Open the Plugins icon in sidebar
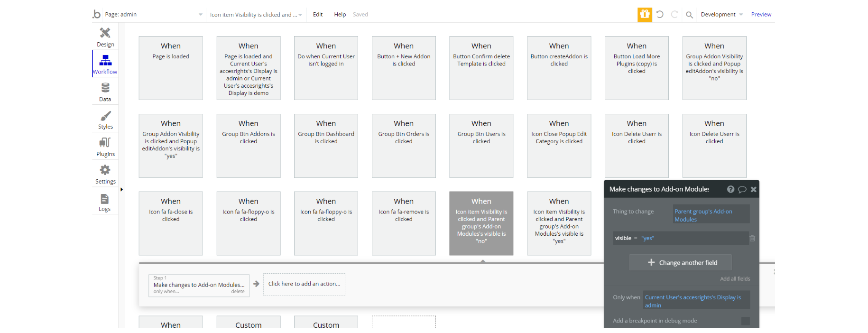Viewport: 868px width, 333px height. (x=105, y=142)
